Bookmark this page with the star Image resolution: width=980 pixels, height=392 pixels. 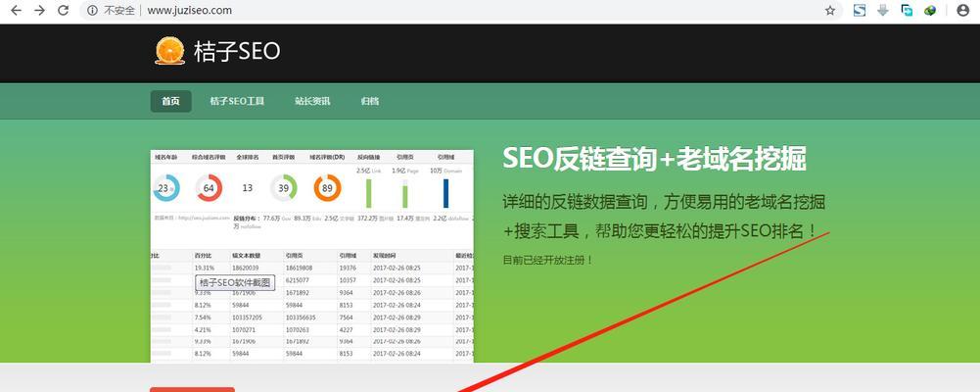(830, 10)
